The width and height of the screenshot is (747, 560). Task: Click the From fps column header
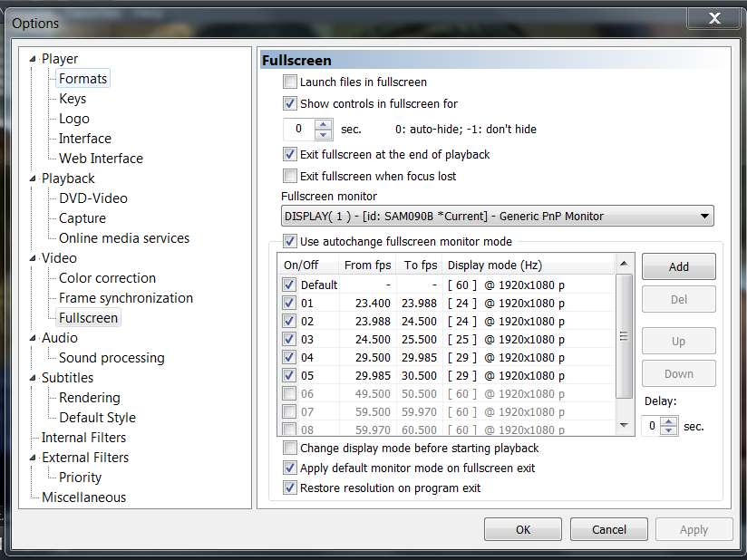point(367,266)
